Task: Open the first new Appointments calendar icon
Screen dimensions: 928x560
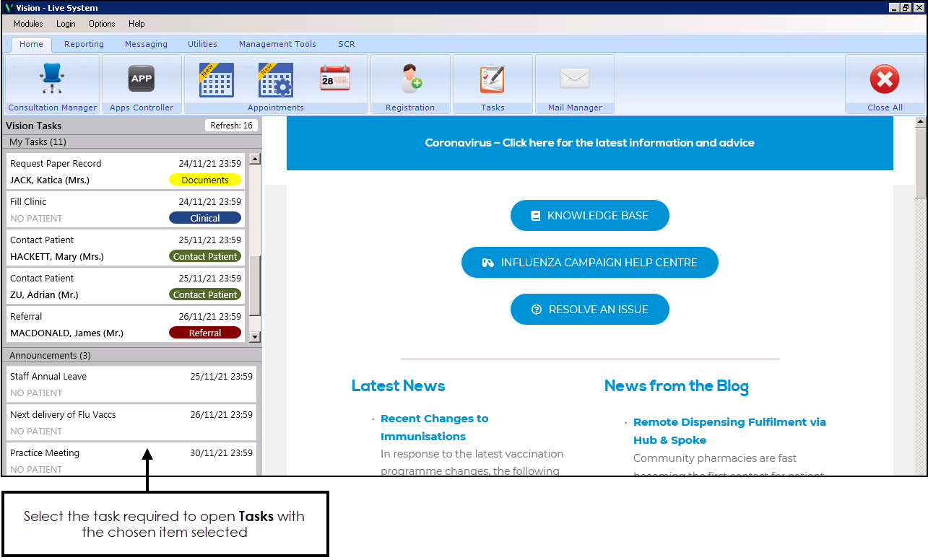Action: (x=217, y=79)
